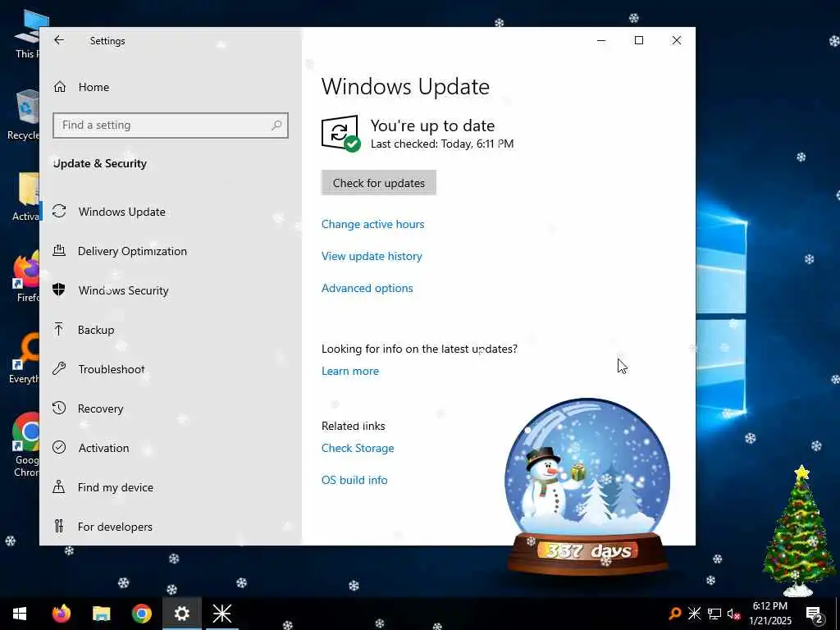840x630 pixels.
Task: Open the Check Storage related link
Action: 358,448
